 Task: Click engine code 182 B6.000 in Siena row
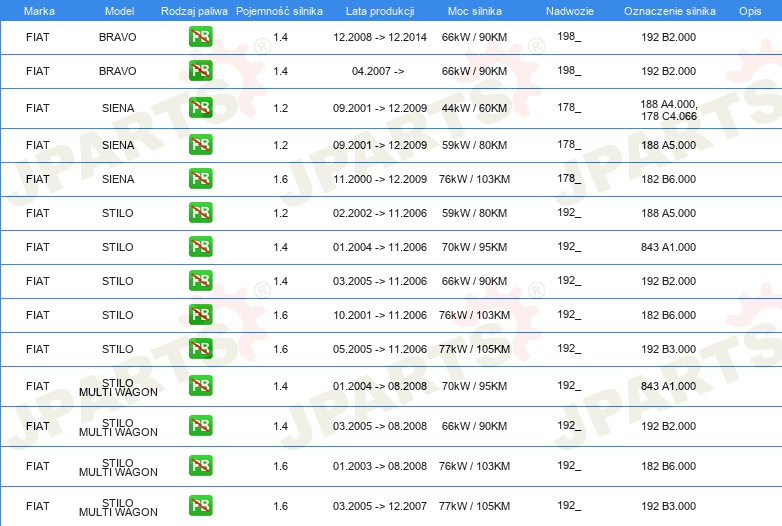(669, 179)
